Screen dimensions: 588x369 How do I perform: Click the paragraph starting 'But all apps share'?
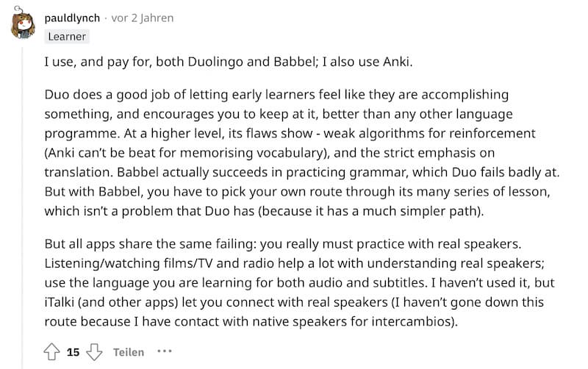(x=299, y=283)
